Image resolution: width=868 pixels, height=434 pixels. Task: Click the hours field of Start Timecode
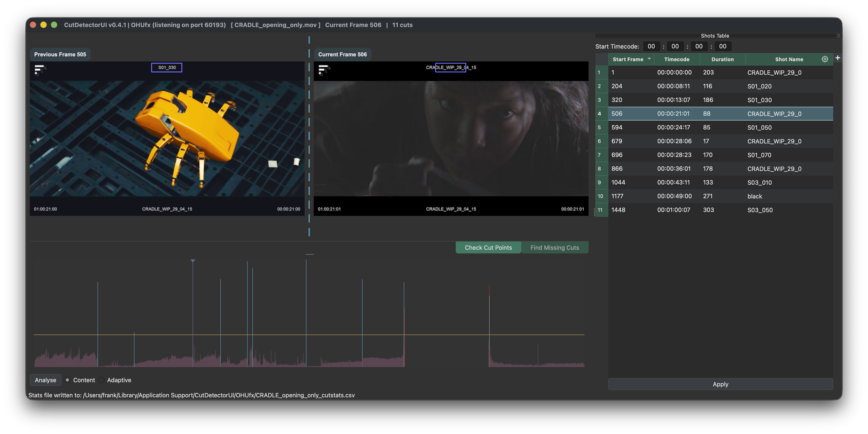(x=651, y=46)
